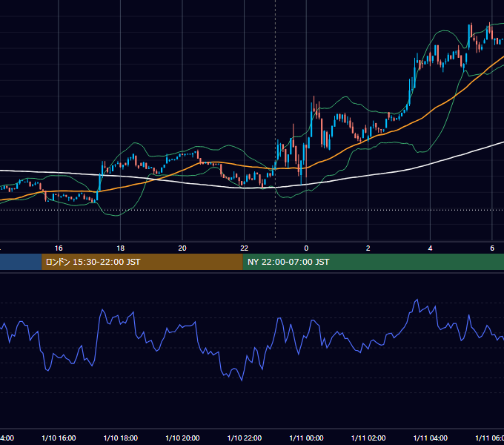This screenshot has width=504, height=445.
Task: Click the 1/10 18:00 time label
Action: [121, 438]
